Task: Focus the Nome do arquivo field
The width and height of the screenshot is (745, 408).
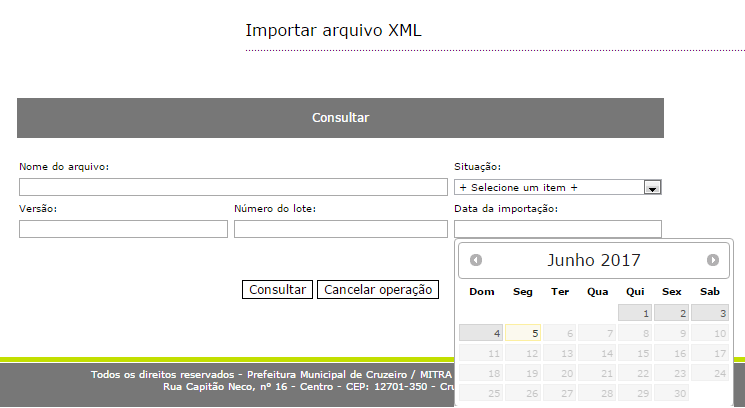Action: (x=233, y=187)
